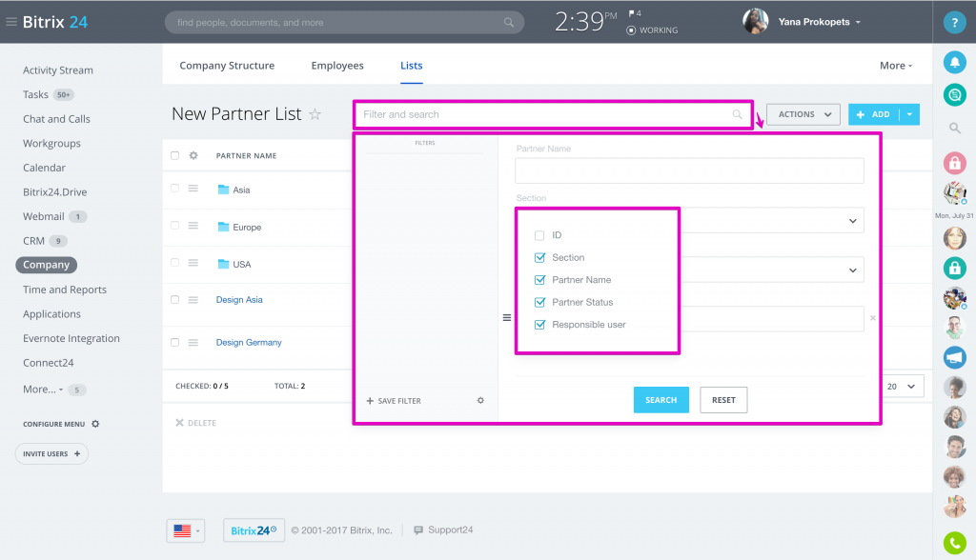This screenshot has width=976, height=560.
Task: Click the row menu icon for Design Asia
Action: (193, 300)
